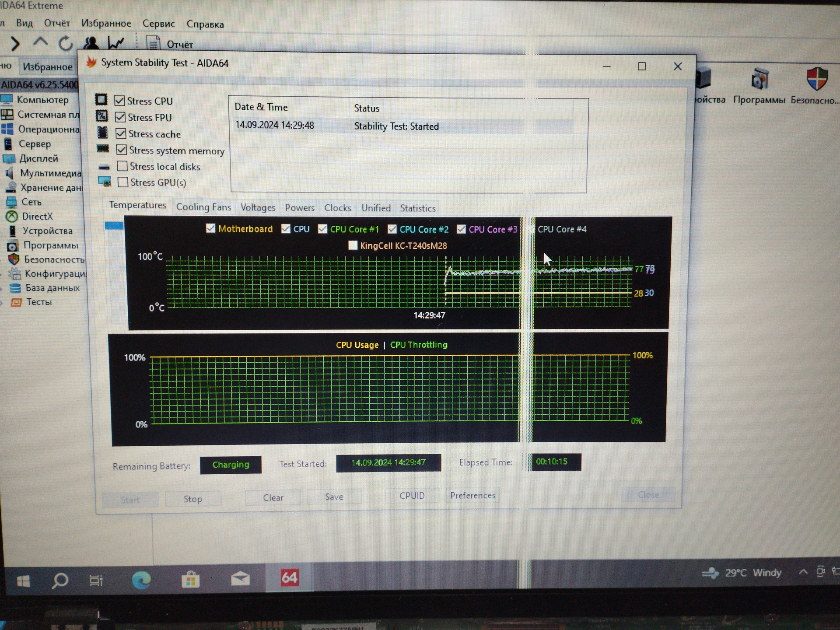Select the Сеть tree item
This screenshot has width=840, height=630.
(x=24, y=202)
